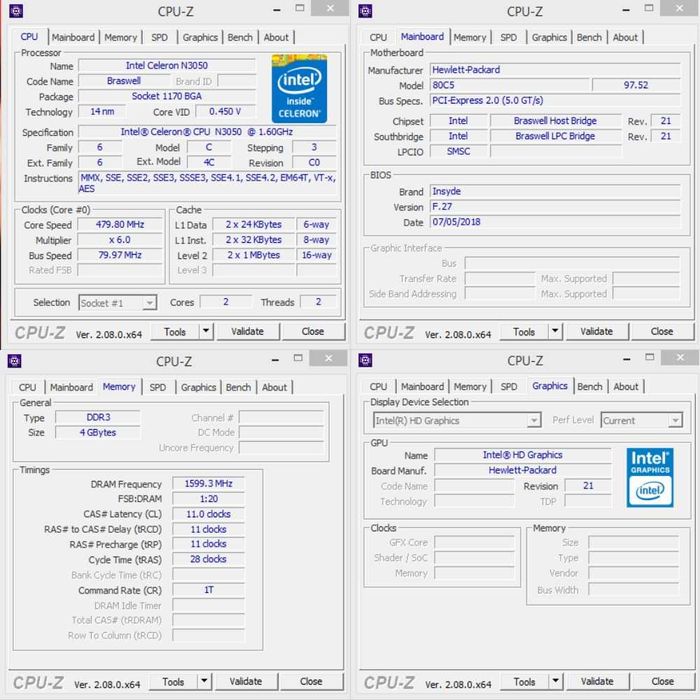
Task: Click the Tools button in the CPU window
Action: coord(175,332)
